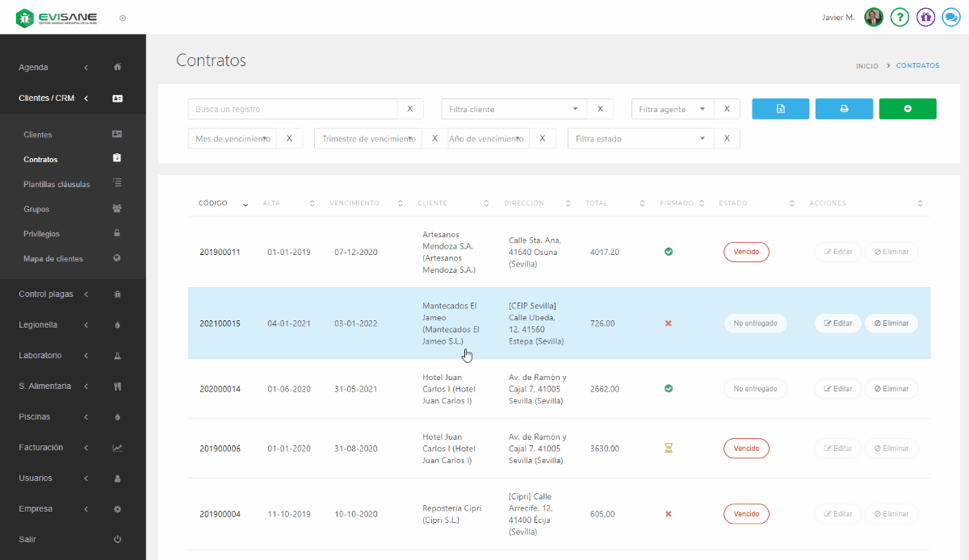Screen dimensions: 969x560
Task: Open the gift icon in header
Action: (x=925, y=17)
